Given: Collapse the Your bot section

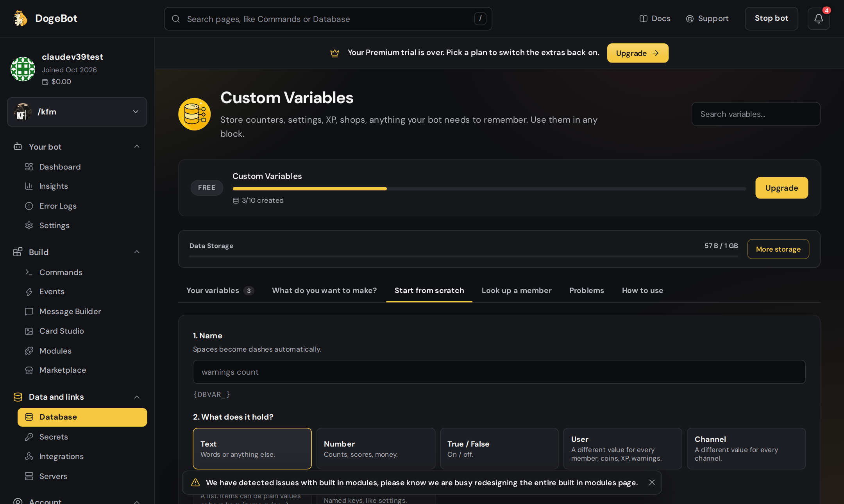Looking at the screenshot, I should [x=137, y=147].
